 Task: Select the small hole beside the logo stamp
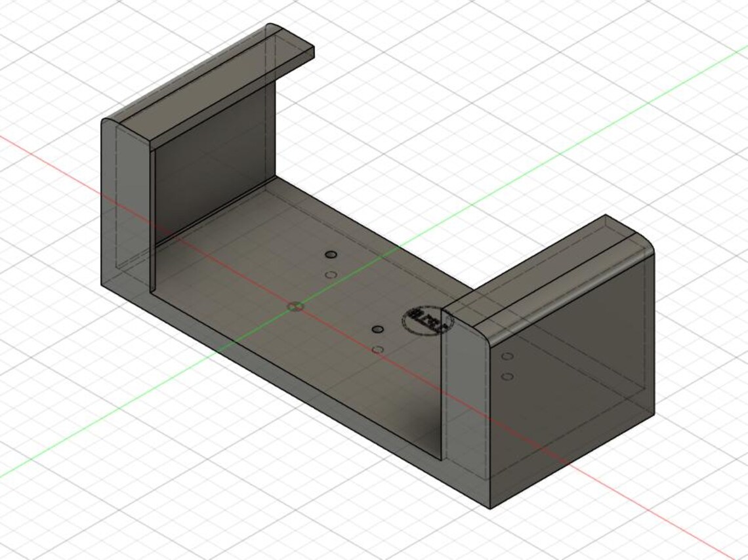pos(377,327)
